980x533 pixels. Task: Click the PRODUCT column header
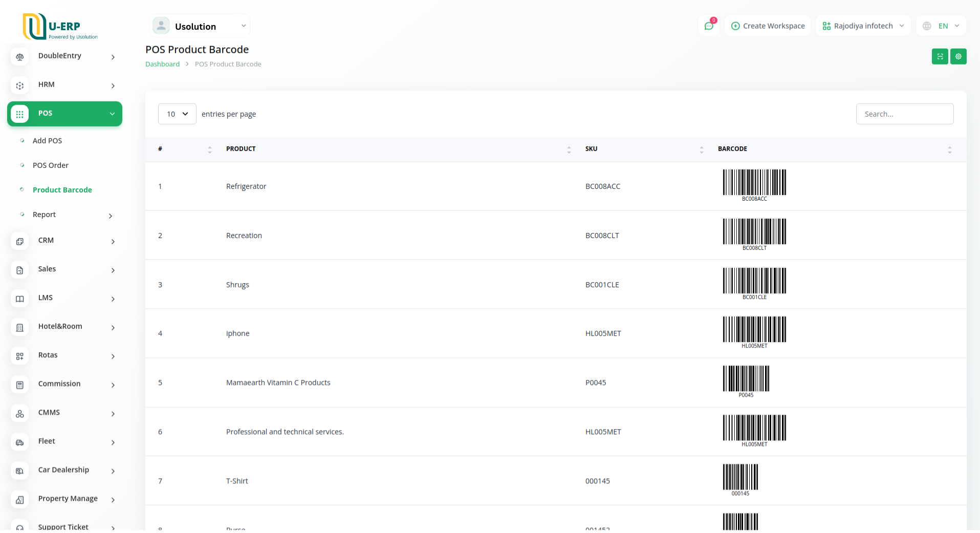241,148
